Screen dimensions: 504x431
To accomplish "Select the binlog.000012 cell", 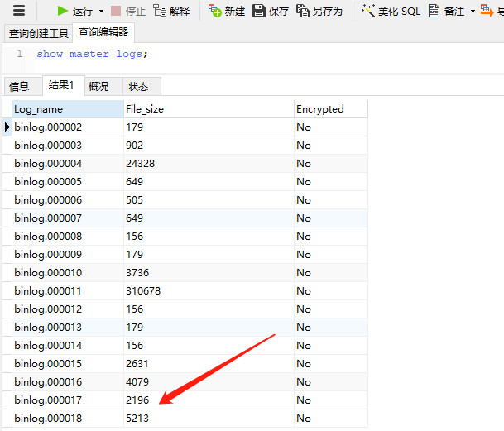I will click(x=68, y=309).
